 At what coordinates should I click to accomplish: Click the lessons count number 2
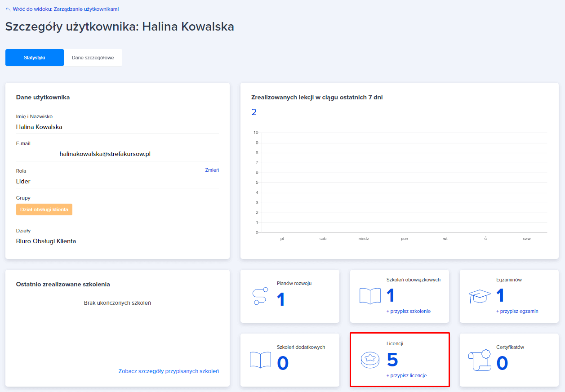(x=254, y=112)
